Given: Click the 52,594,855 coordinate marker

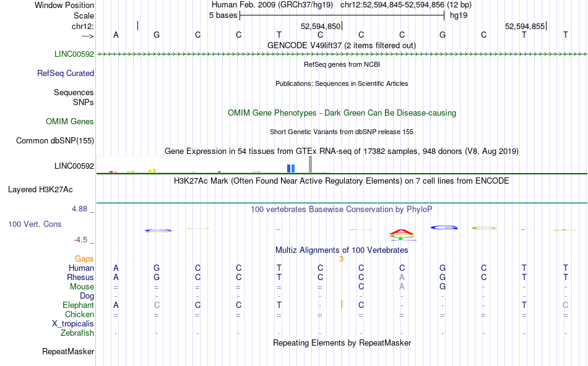Looking at the screenshot, I should (525, 26).
